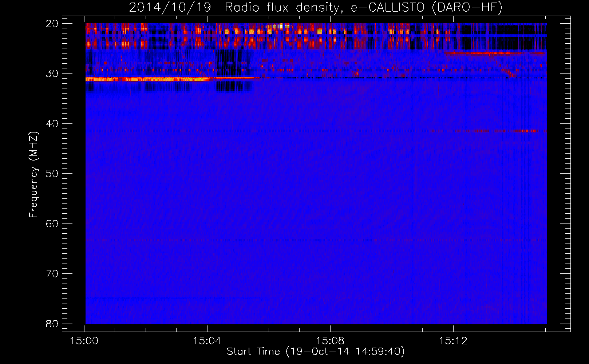Click the 60 tick label on the frequency axis
589x364 pixels.
(x=52, y=223)
